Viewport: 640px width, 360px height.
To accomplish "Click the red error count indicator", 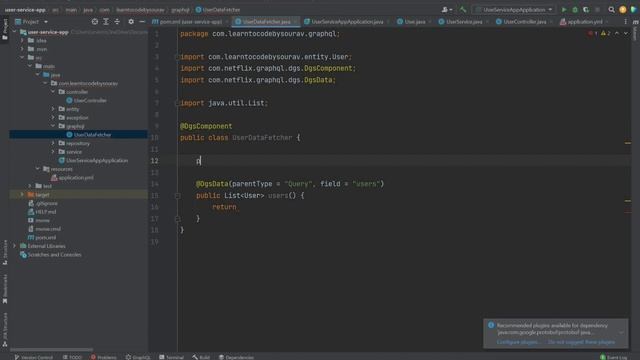I will click(593, 33).
